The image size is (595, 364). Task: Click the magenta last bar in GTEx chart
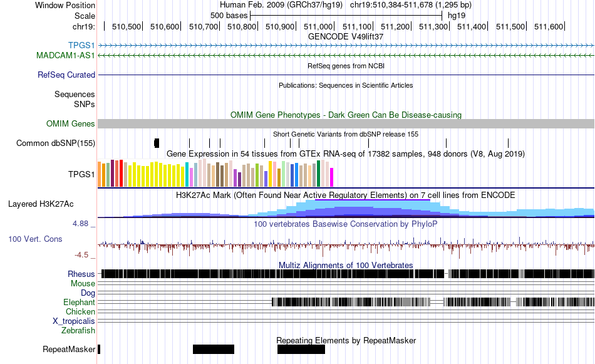click(x=331, y=177)
